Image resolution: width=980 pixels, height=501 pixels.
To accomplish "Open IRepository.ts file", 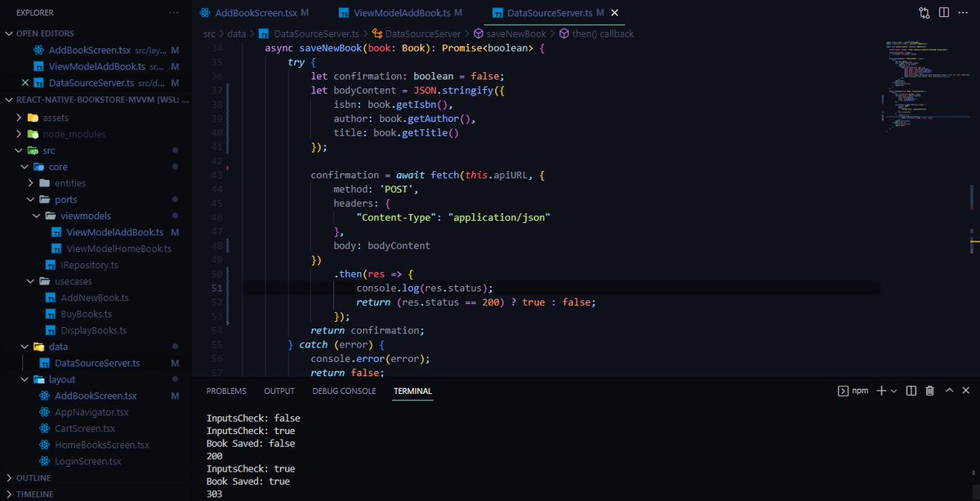I will tap(90, 265).
